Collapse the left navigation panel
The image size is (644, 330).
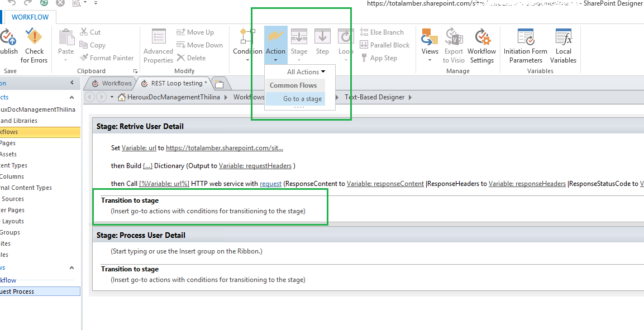point(71,82)
